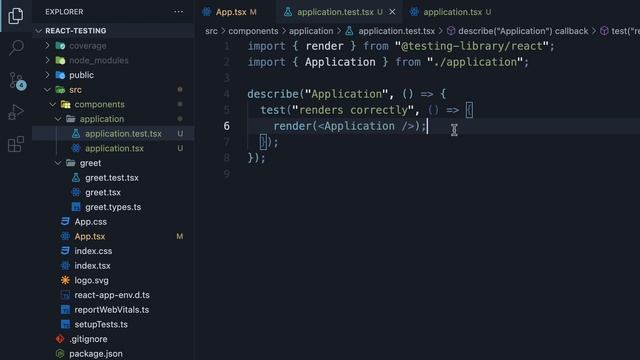Click the React icon beside greet.tsx
Viewport: 640px width, 360px height.
pyautogui.click(x=76, y=192)
